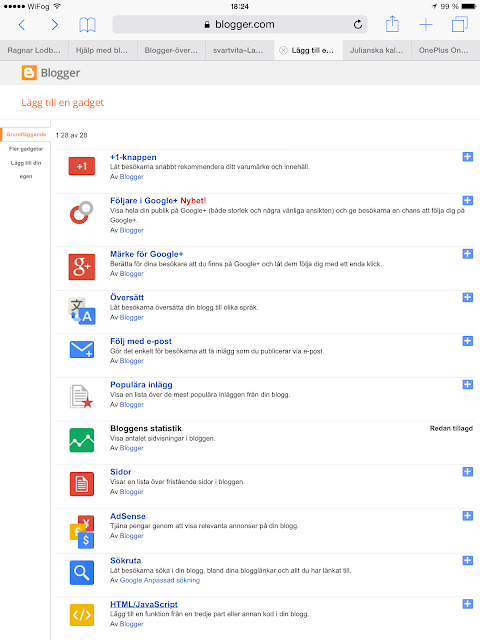Open the AdSense title link
Viewport: 480px width, 640px height.
coord(128,516)
